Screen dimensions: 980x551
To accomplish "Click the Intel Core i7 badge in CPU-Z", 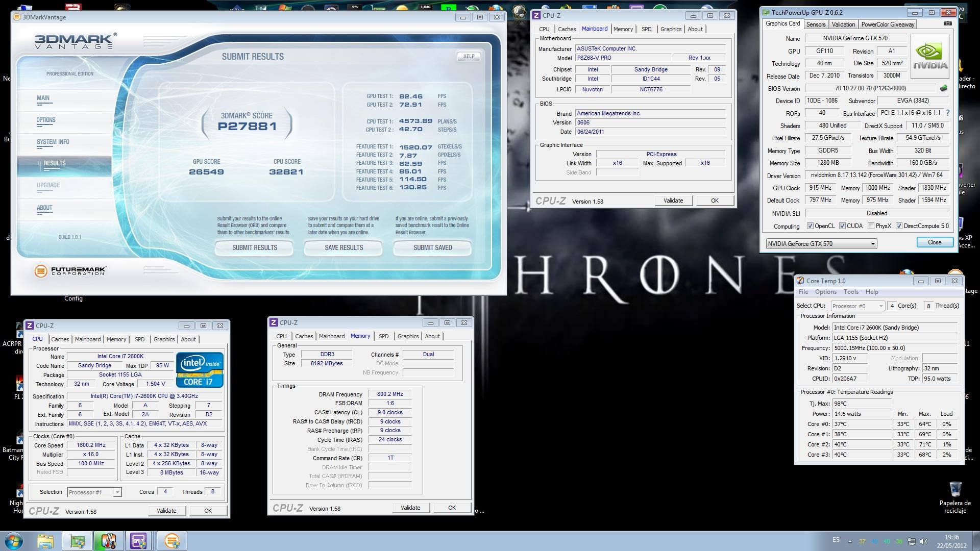I will [200, 369].
